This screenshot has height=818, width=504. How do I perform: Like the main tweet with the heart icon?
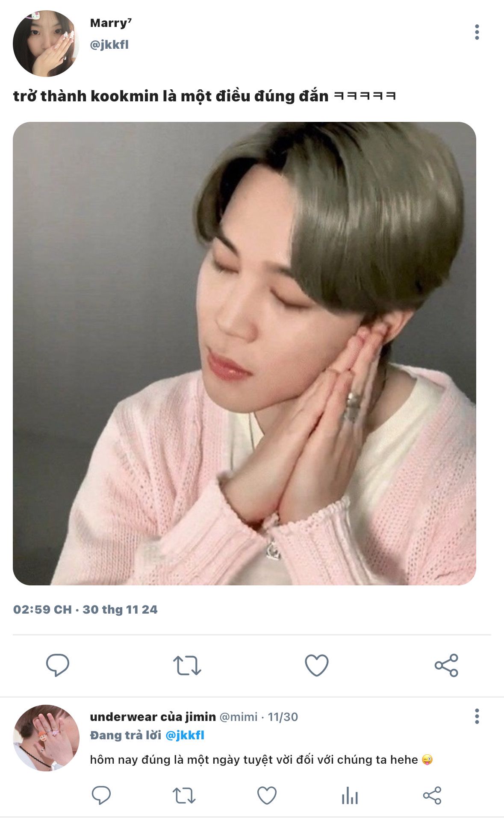point(317,665)
